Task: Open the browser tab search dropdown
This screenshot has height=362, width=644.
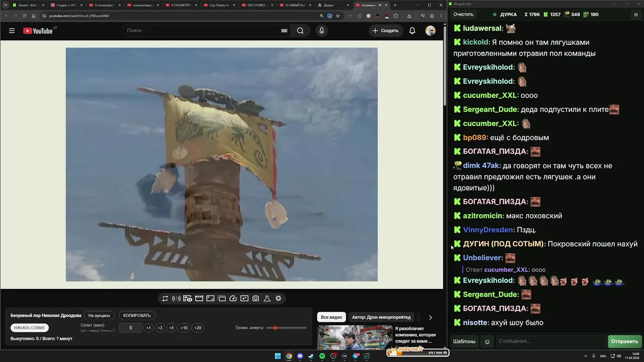Action: (x=5, y=5)
